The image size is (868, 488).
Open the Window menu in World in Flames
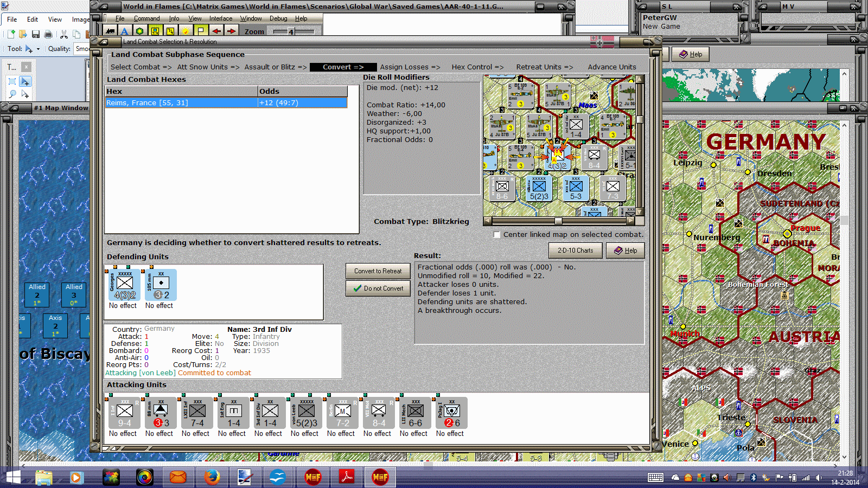point(251,18)
